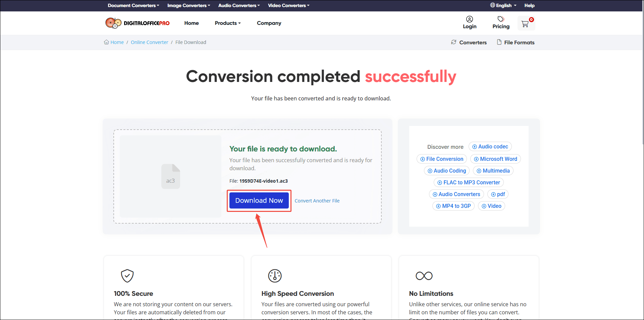Viewport: 644px width, 320px height.
Task: Click the Pricing tag icon
Action: (x=501, y=19)
